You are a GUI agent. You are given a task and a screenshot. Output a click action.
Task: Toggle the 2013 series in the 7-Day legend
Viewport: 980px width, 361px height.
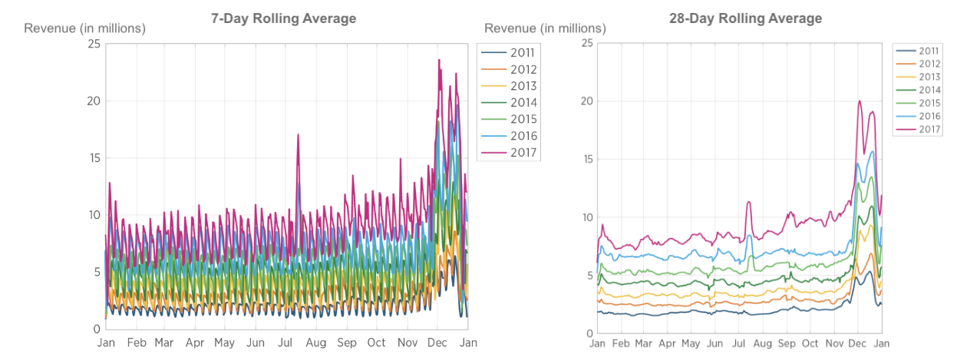pos(509,86)
